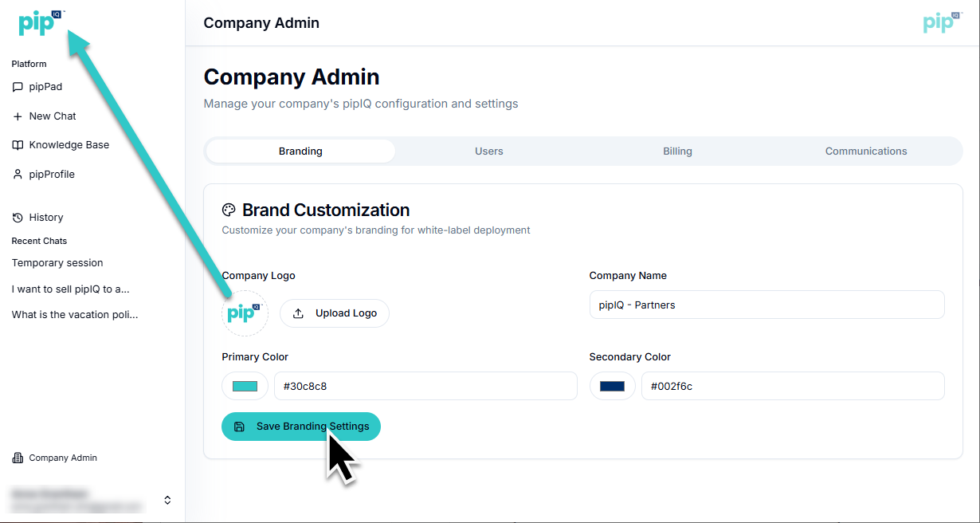Open the Billing tab
The image size is (980, 523).
click(x=677, y=151)
